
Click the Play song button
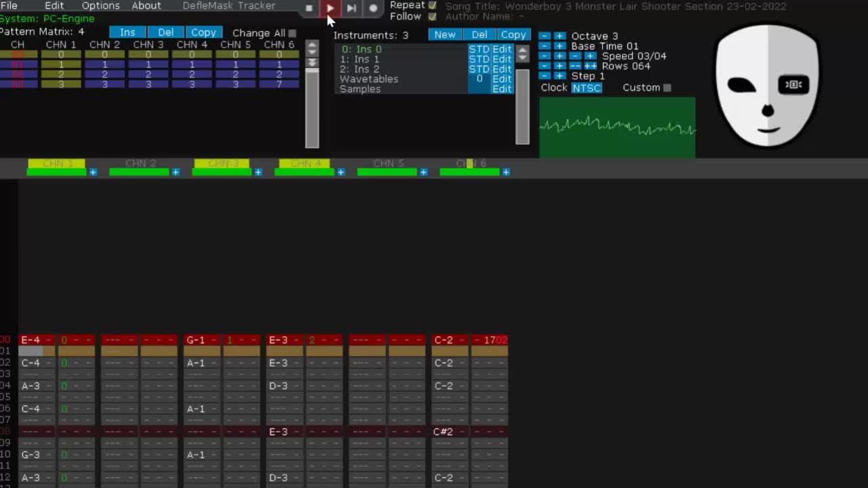point(330,8)
